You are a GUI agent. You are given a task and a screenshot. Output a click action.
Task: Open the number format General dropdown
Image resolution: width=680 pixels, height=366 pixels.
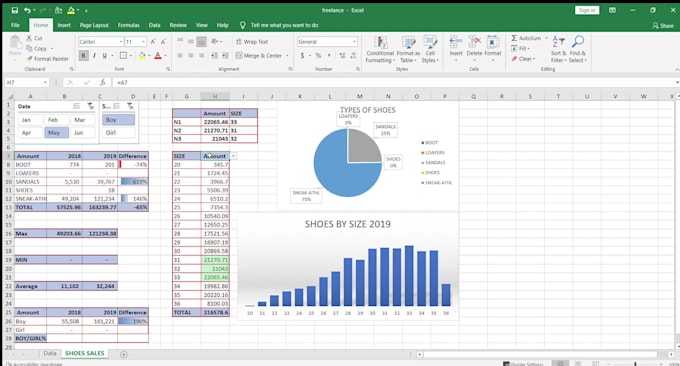point(354,42)
